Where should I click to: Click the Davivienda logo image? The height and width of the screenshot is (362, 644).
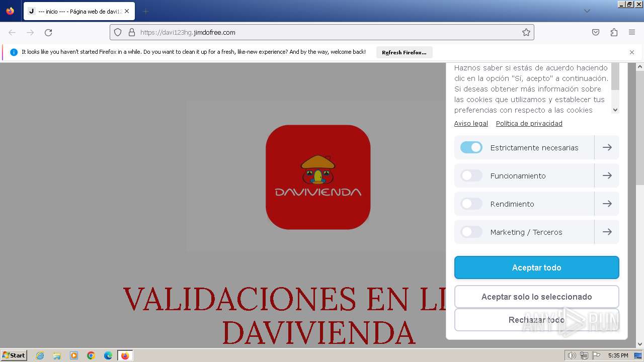318,177
